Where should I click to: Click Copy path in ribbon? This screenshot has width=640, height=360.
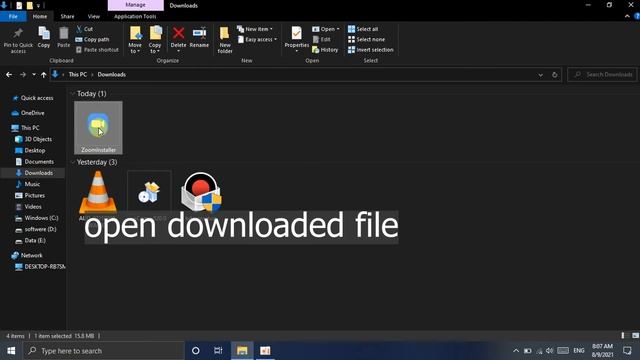click(93, 40)
